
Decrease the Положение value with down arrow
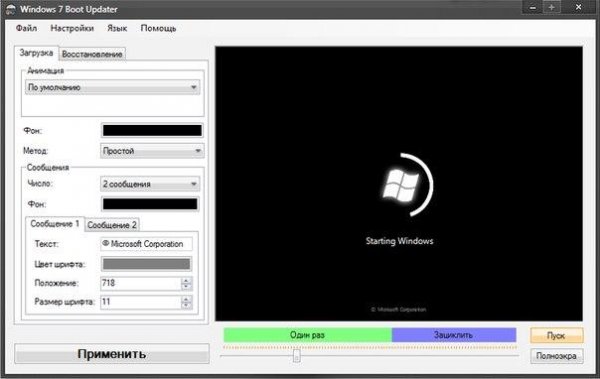(x=186, y=287)
